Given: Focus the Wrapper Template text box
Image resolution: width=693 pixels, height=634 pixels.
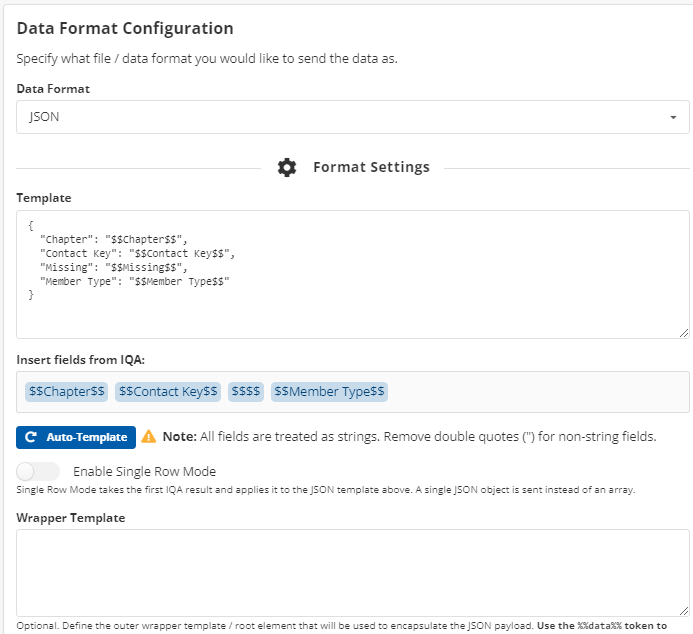Looking at the screenshot, I should (352, 573).
